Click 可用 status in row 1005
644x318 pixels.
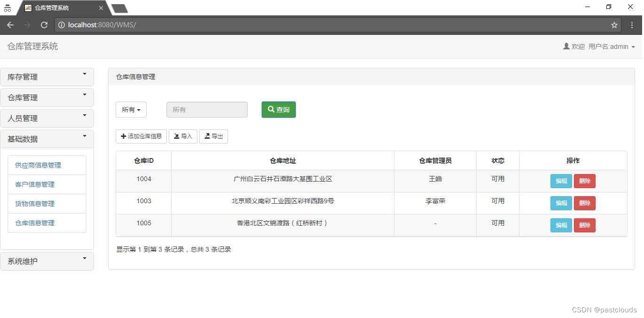tap(498, 223)
